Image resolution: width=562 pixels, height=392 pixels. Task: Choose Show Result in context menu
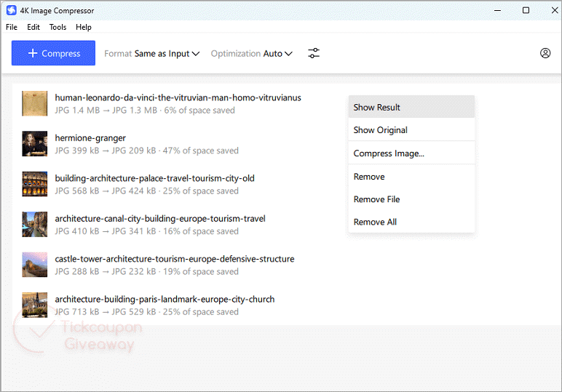(377, 108)
